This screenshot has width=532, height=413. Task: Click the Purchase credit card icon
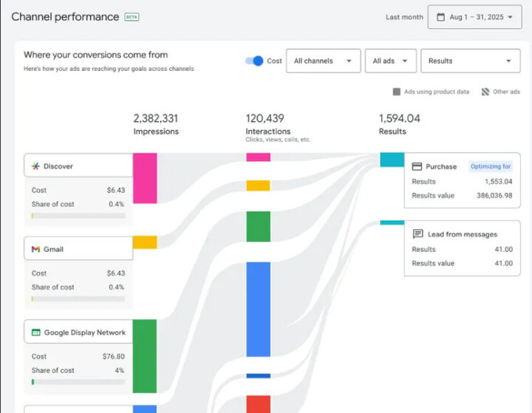point(417,166)
